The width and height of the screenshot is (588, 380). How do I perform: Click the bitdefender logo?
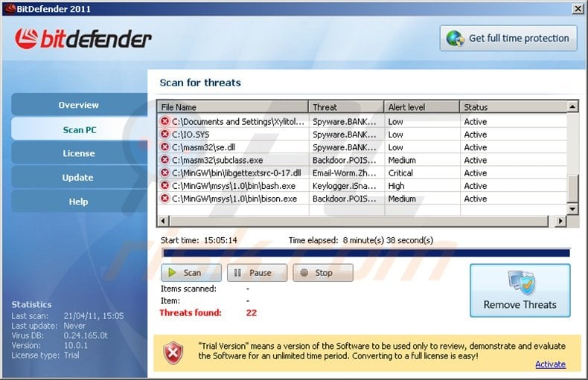(83, 39)
